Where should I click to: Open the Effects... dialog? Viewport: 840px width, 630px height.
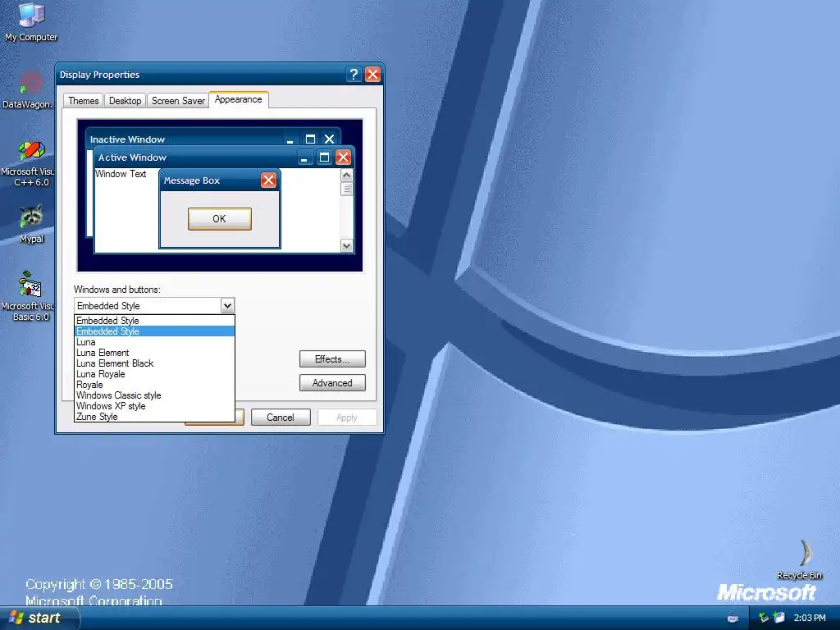[332, 359]
